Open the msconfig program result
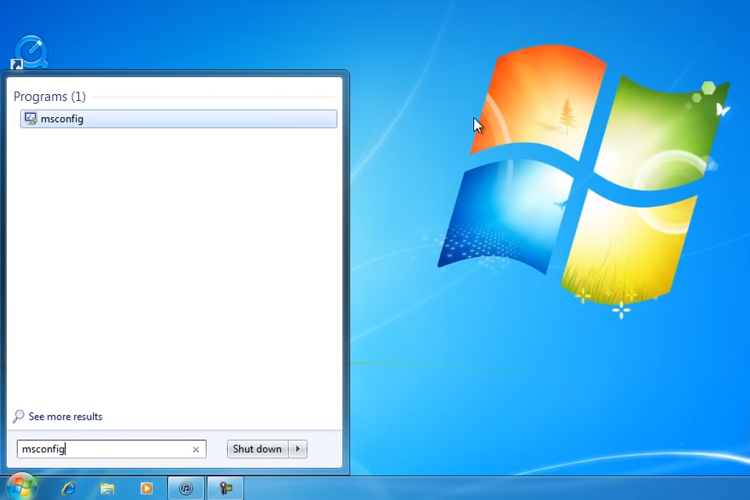This screenshot has width=750, height=500. [x=178, y=119]
